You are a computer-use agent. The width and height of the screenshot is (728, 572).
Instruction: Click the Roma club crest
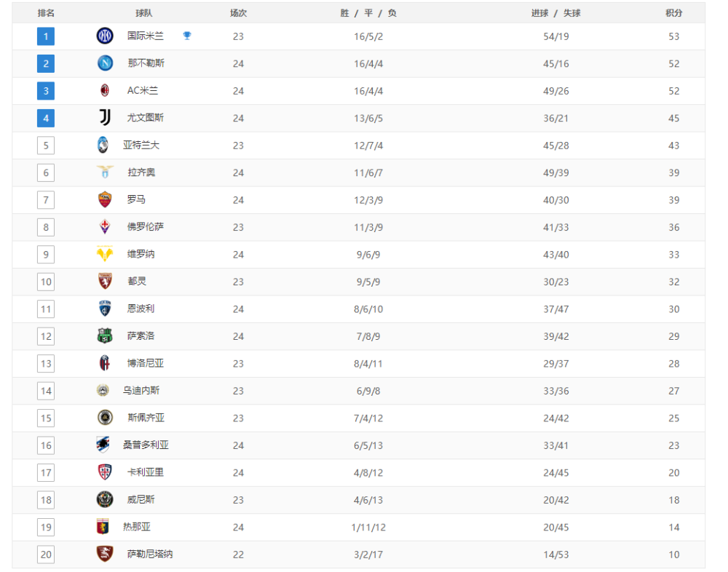tap(105, 199)
